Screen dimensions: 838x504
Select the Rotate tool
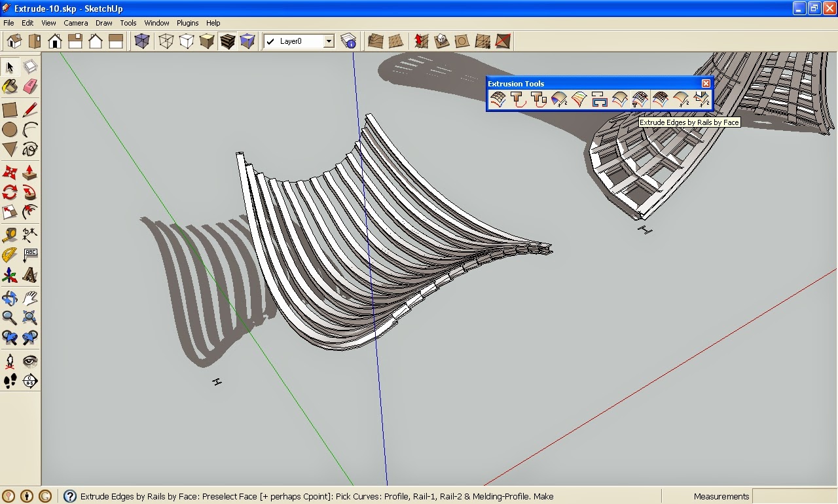coord(10,192)
